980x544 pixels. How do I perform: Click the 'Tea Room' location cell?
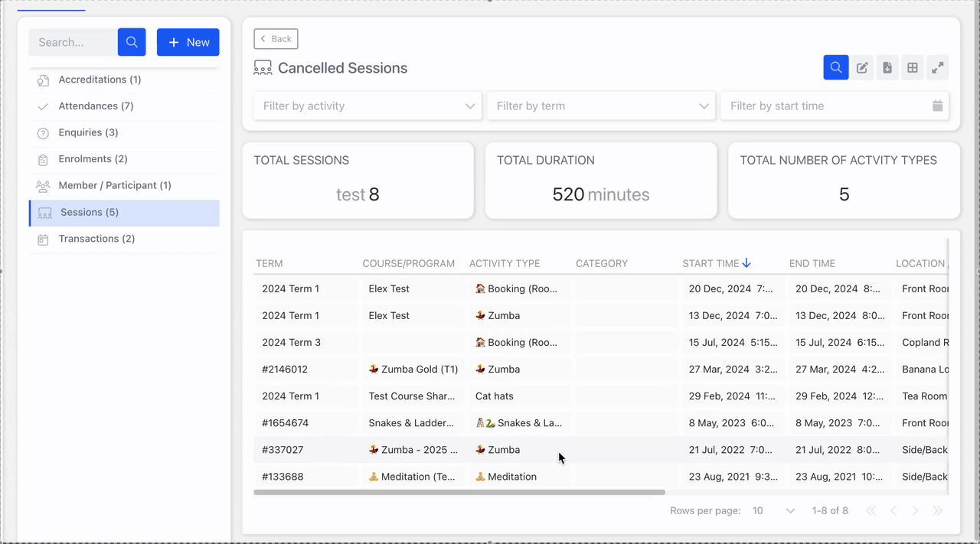point(922,396)
